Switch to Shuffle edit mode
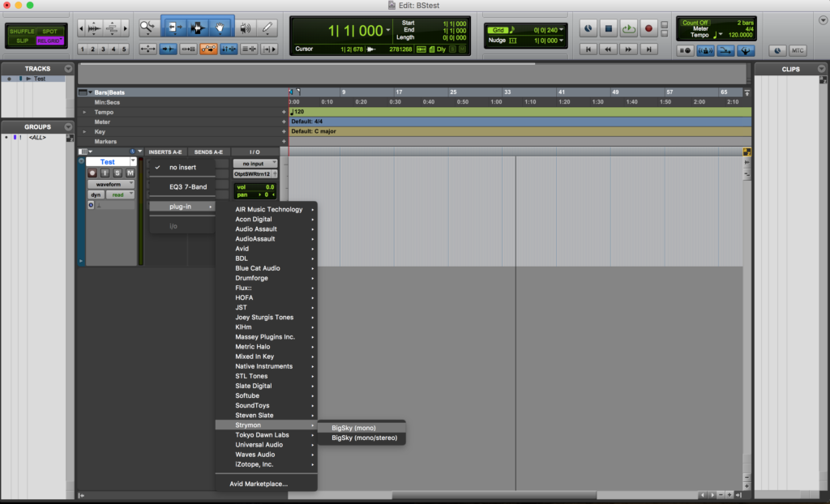 coord(22,31)
